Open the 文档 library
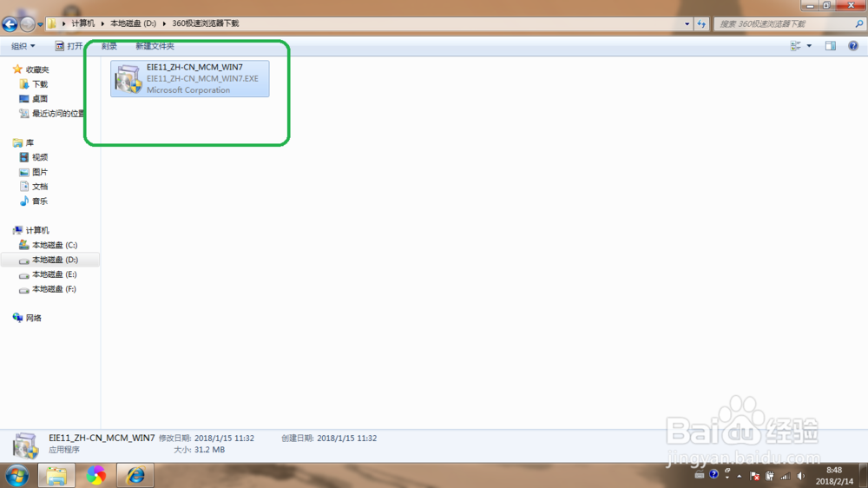 point(40,187)
